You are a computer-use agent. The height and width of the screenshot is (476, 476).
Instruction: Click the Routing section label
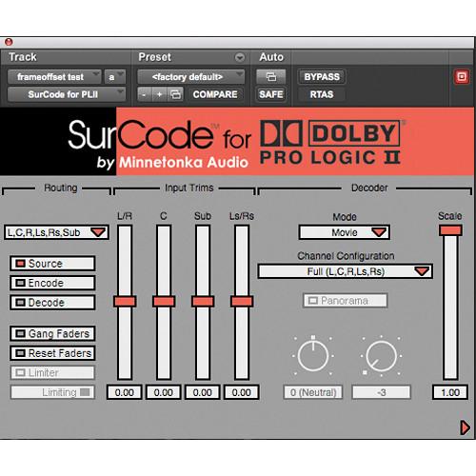click(x=61, y=188)
